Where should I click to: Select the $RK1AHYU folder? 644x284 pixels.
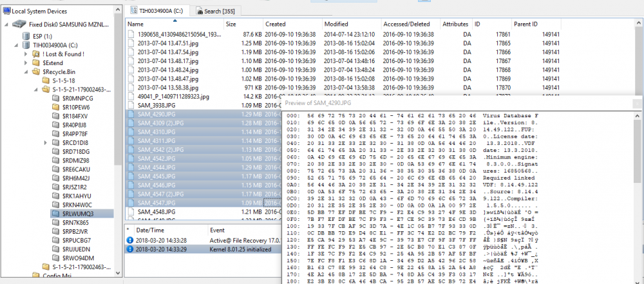pyautogui.click(x=77, y=196)
